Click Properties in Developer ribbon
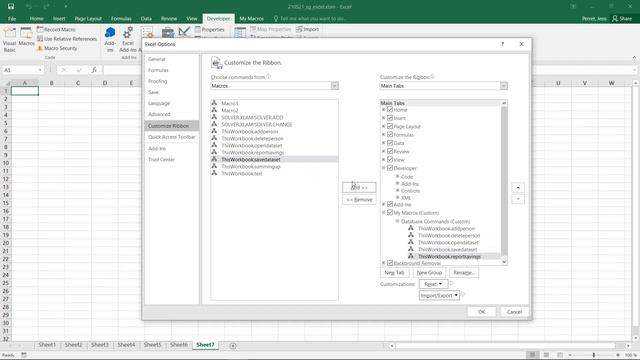 click(x=209, y=29)
